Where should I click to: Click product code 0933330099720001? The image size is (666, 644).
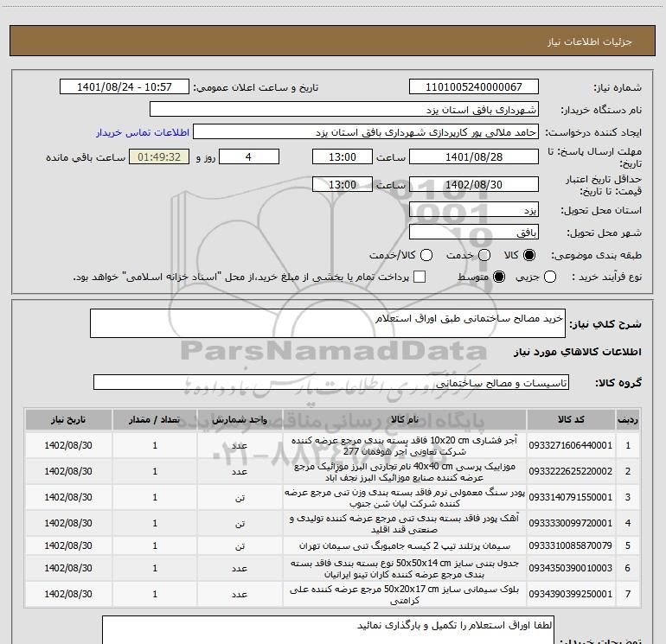point(571,523)
